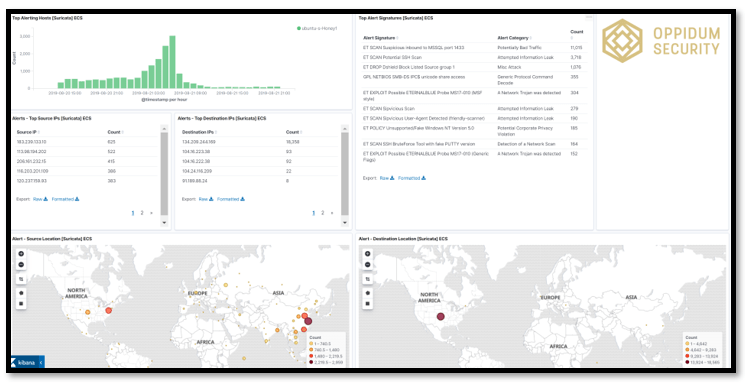Select destination IP 104.16.223.38 row
This screenshot has width=745, height=384.
coord(260,152)
